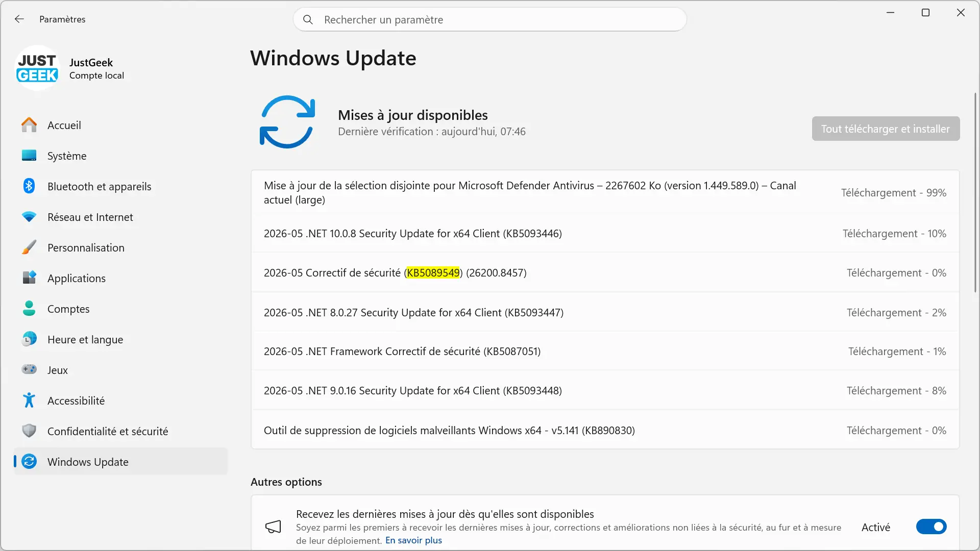980x551 pixels.
Task: Click the Outil de suppression de logiciels malveillants row
Action: [x=605, y=430]
